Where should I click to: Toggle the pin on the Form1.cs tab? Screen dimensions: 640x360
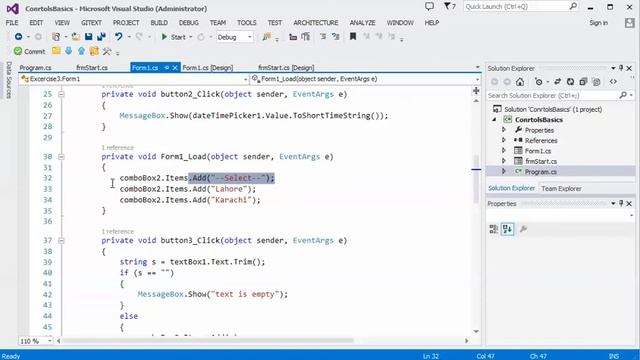click(x=167, y=68)
